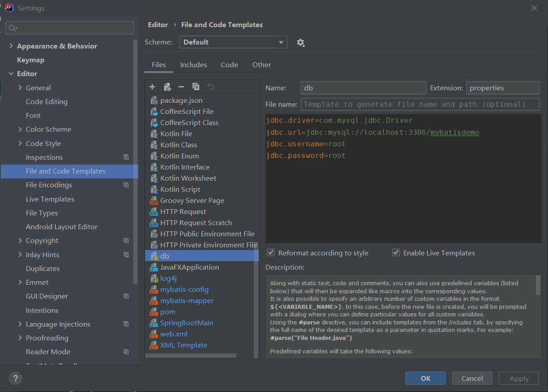Screen dimensions: 548x392
Task: Click the template list horizontal scrollbar
Action: point(191,356)
